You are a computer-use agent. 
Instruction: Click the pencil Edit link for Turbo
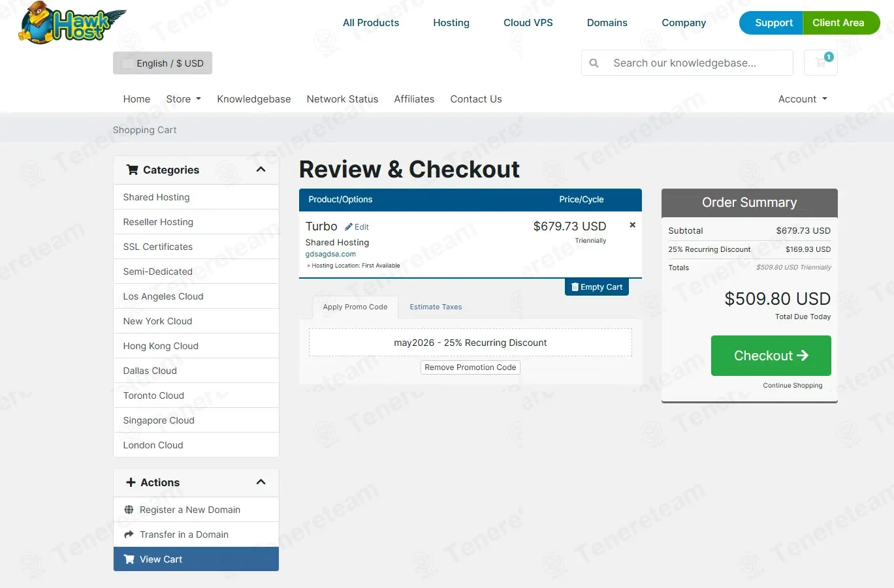point(357,227)
